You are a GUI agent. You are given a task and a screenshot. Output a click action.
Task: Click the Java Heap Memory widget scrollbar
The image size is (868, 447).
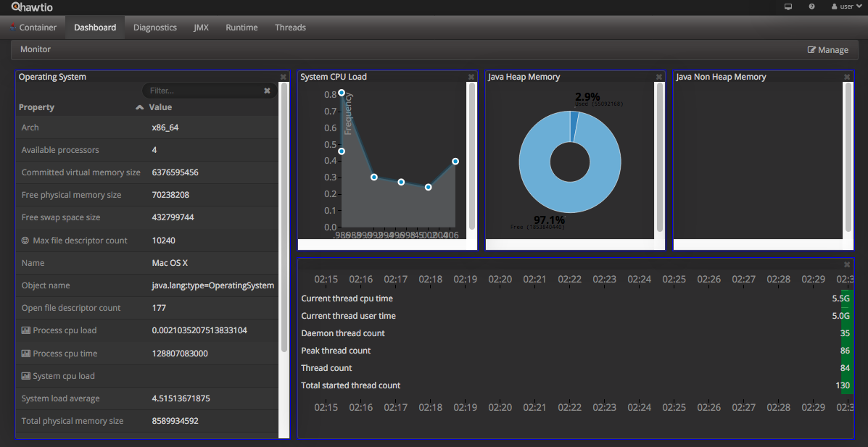coord(660,157)
